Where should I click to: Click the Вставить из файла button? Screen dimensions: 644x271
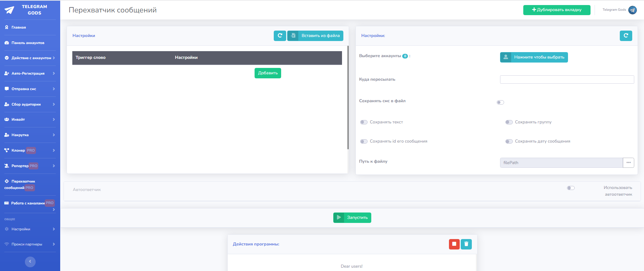315,36
